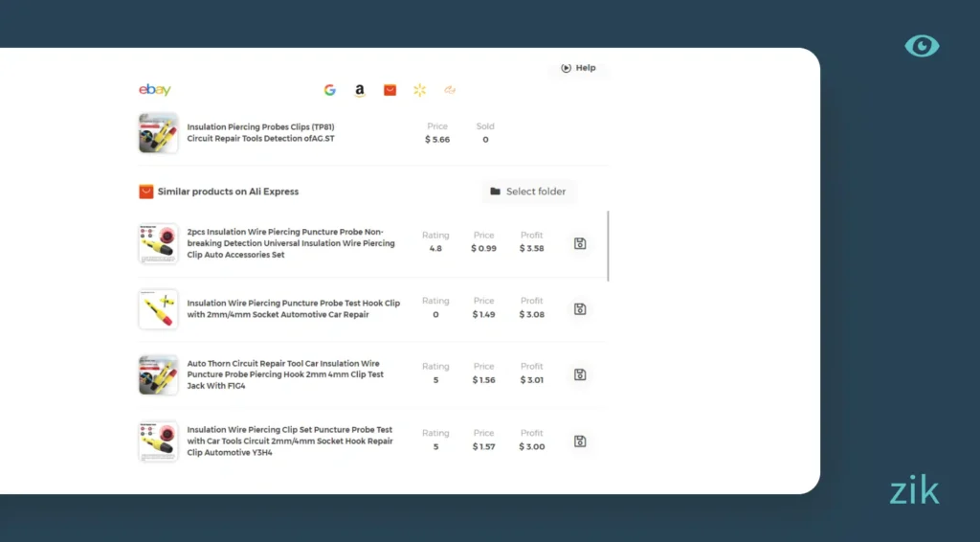Click the results list vertical scrollbar

click(x=609, y=245)
